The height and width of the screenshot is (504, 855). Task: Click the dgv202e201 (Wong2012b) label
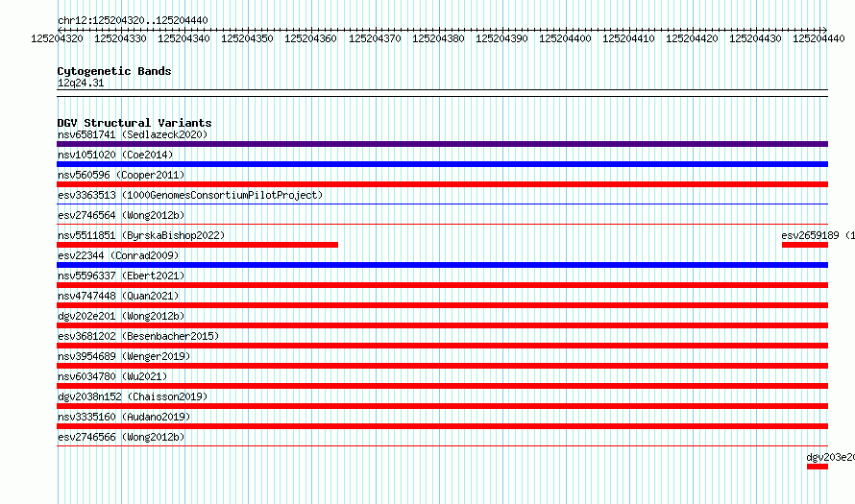pyautogui.click(x=121, y=316)
